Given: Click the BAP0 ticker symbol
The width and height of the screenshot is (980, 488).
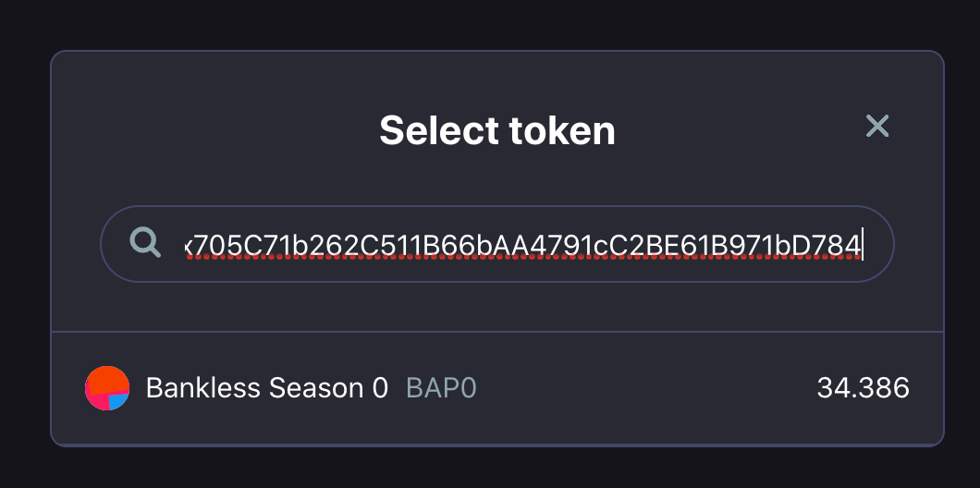Looking at the screenshot, I should click(441, 388).
